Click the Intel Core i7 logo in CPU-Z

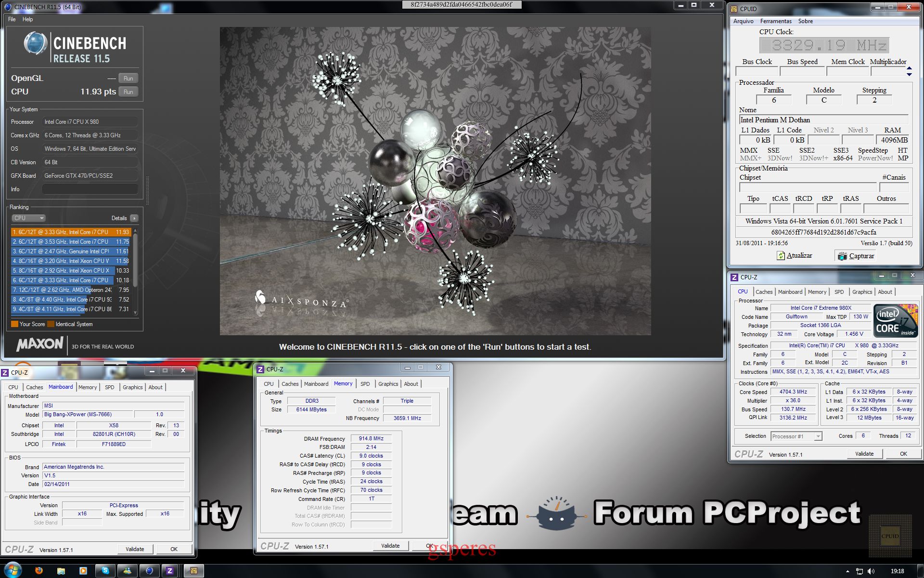tap(896, 321)
